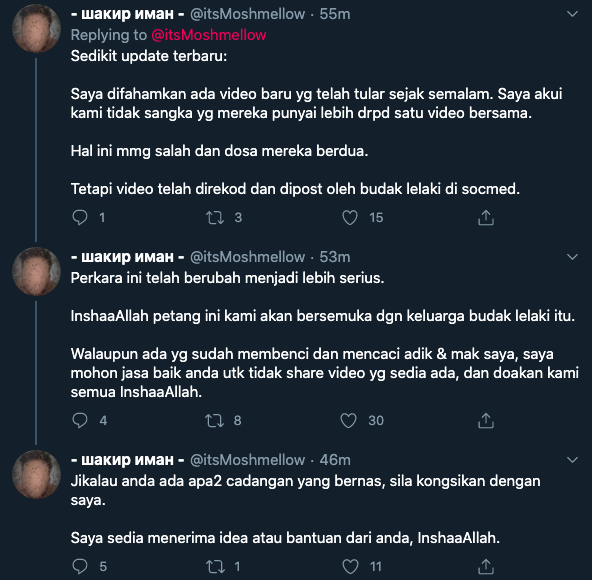Open the 53m timestamp link
Viewport: 592px width, 580px height.
335,257
